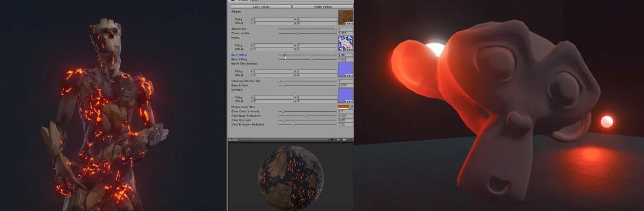Image resolution: width=644 pixels, height=211 pixels.
Task: Click the Charcoal Mix value field 0.323
Action: pyautogui.click(x=345, y=33)
